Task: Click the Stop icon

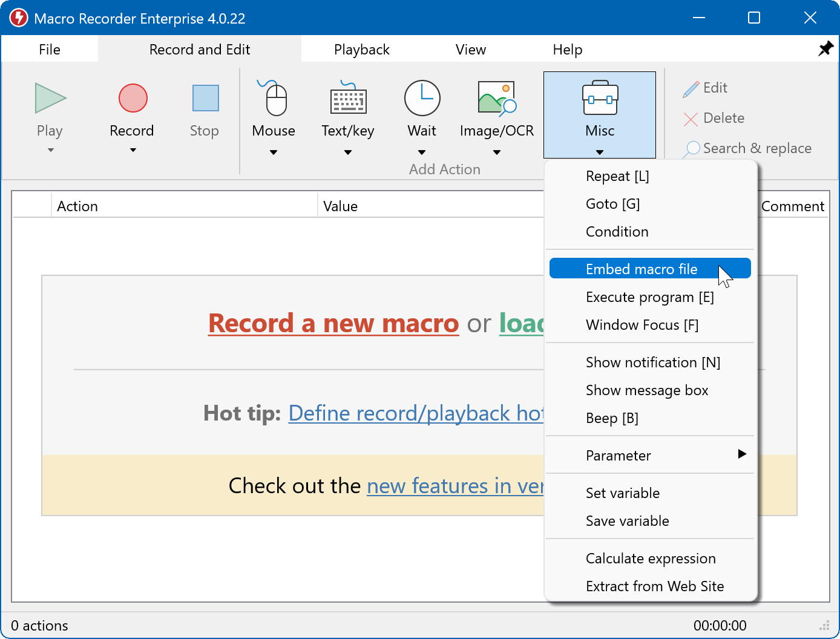Action: coord(204,98)
